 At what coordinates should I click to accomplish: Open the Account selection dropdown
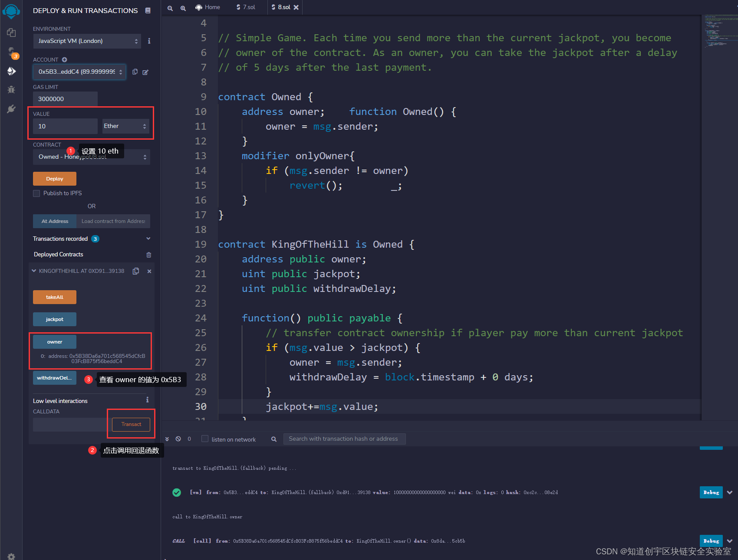[79, 72]
